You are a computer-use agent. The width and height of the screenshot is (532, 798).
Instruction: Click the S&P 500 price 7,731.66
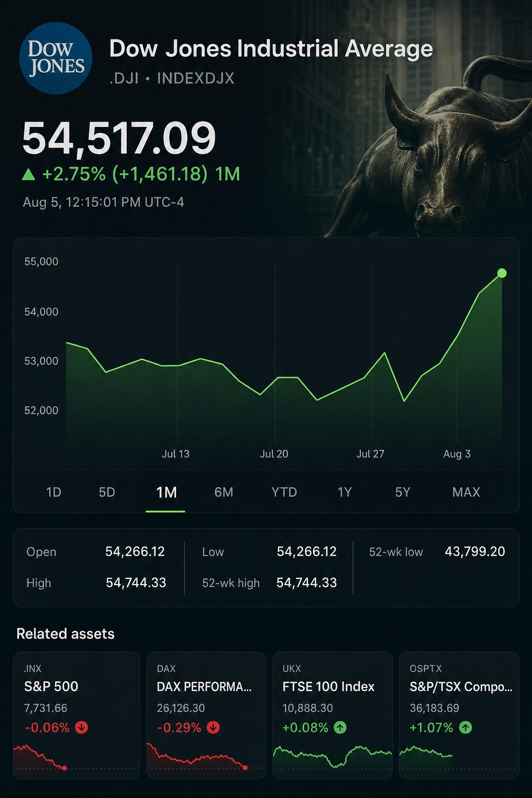tap(46, 708)
